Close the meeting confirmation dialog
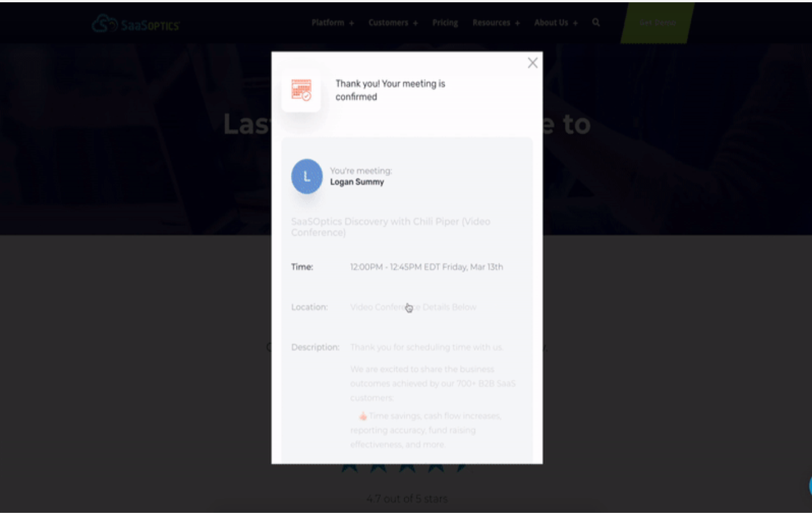Screen dimensions: 812x514 [x=532, y=63]
